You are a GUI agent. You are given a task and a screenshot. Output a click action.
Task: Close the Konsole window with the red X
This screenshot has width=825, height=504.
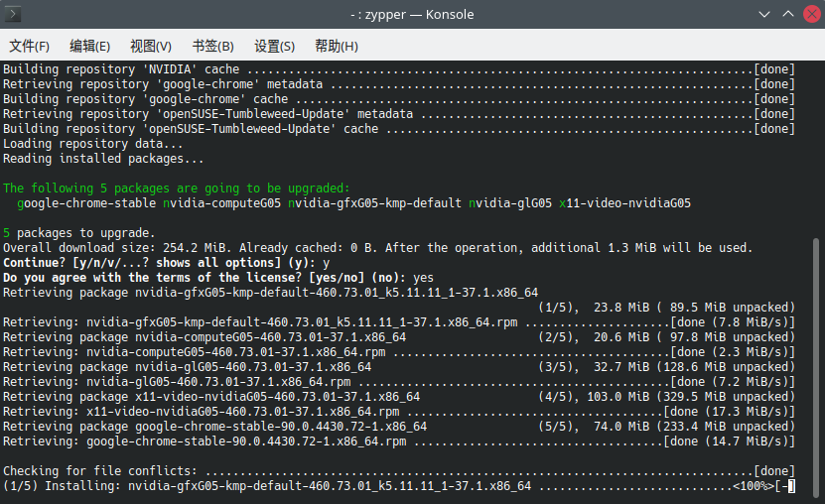812,14
